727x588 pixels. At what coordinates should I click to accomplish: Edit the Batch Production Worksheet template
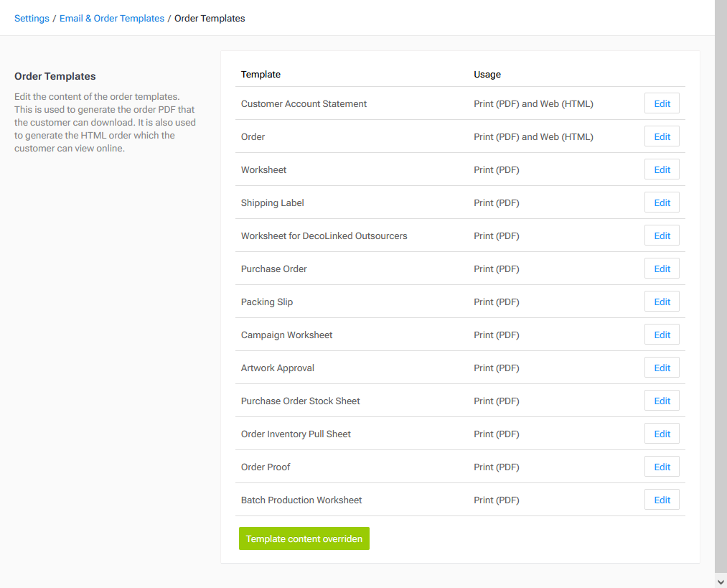click(661, 499)
